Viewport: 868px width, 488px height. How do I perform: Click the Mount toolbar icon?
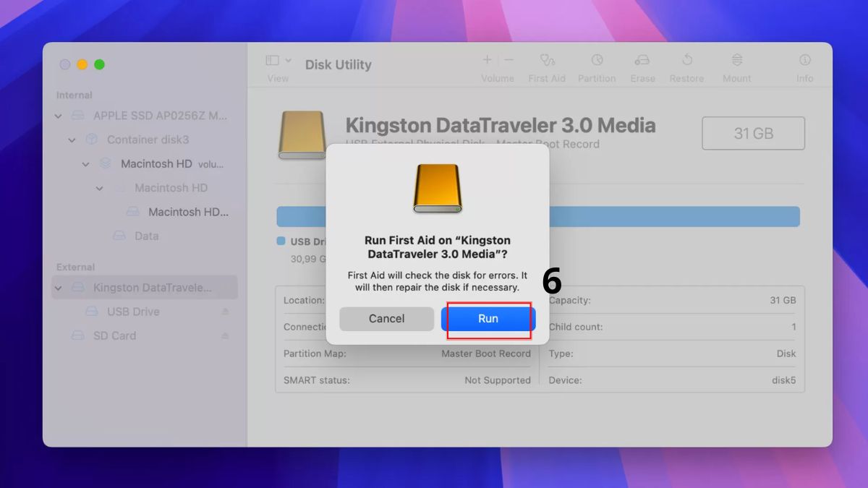[736, 61]
